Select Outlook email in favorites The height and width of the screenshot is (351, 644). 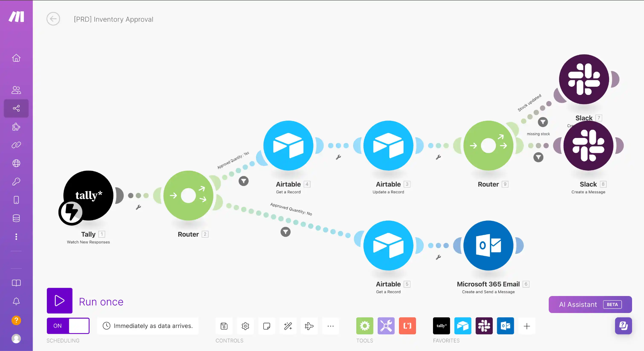(x=506, y=326)
